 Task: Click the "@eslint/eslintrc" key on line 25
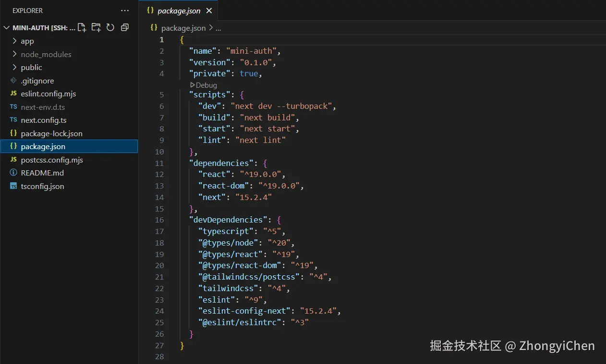(240, 322)
